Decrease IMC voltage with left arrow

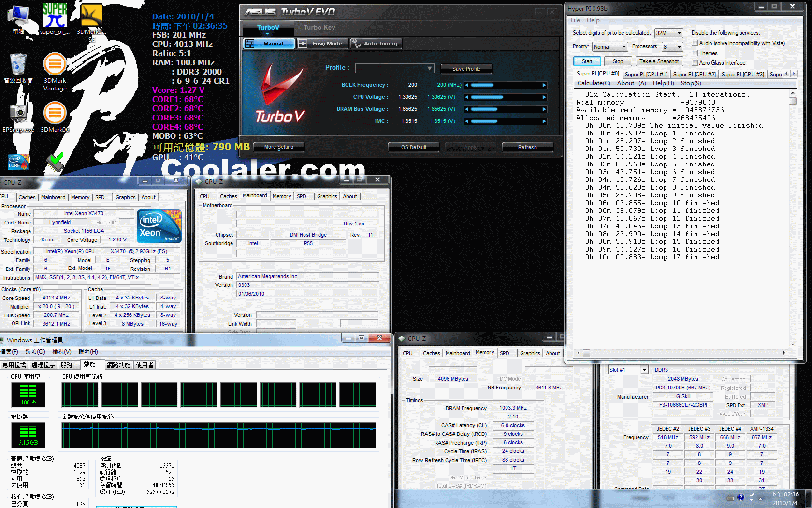click(467, 121)
